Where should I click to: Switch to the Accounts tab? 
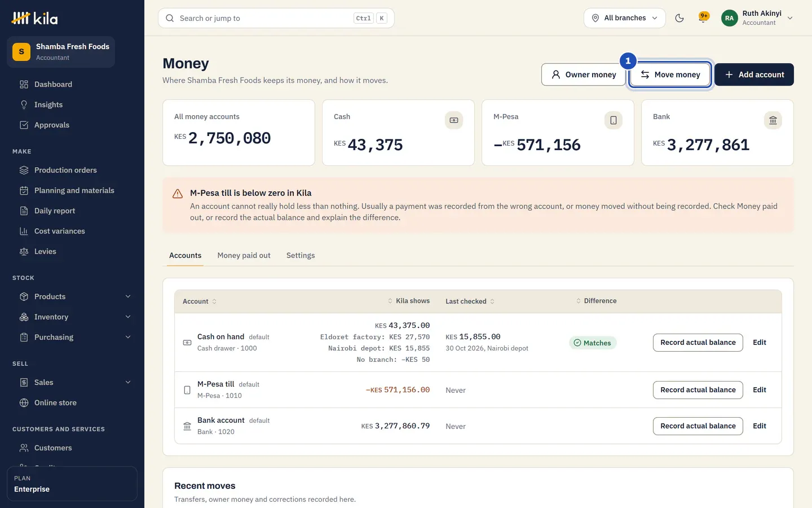coord(185,256)
